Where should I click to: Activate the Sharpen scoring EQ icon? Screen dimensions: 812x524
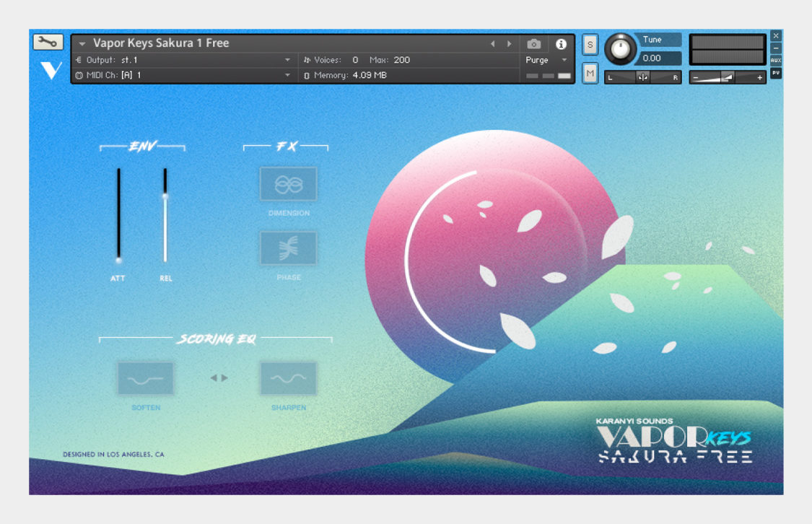click(288, 378)
